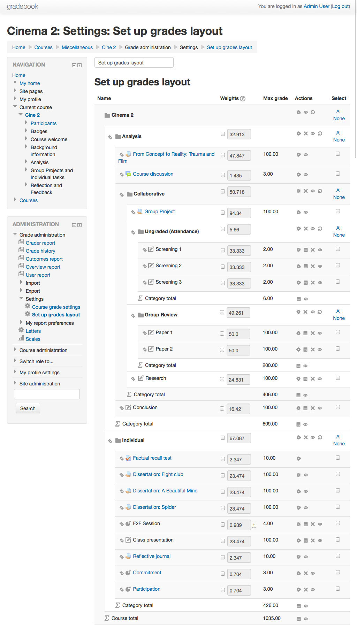357x644 pixels.
Task: Delete the Commitment outcome item
Action: coord(305,573)
